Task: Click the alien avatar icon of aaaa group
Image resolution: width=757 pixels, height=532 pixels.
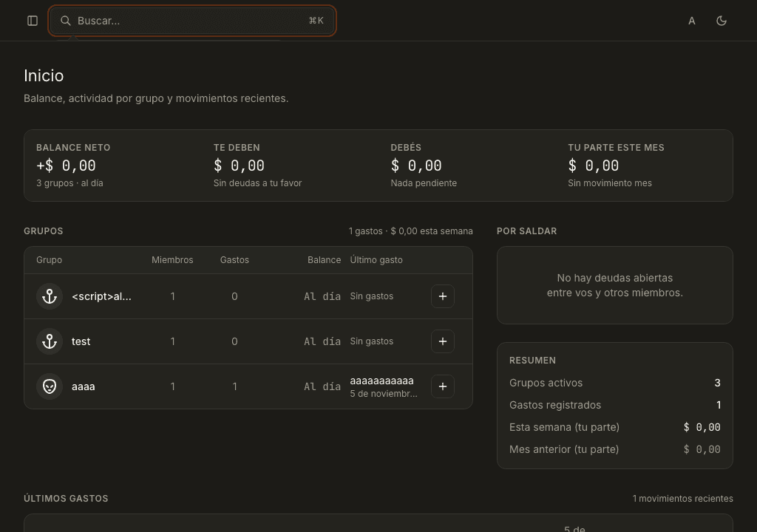Action: (50, 386)
